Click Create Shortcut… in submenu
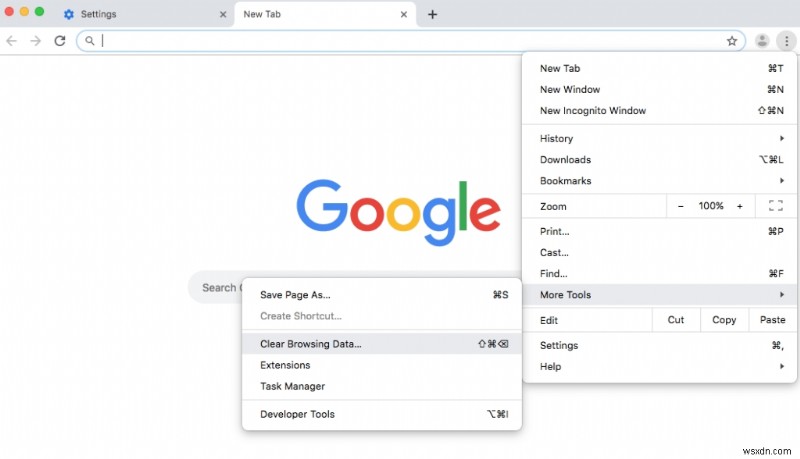800x459 pixels. [x=382, y=316]
